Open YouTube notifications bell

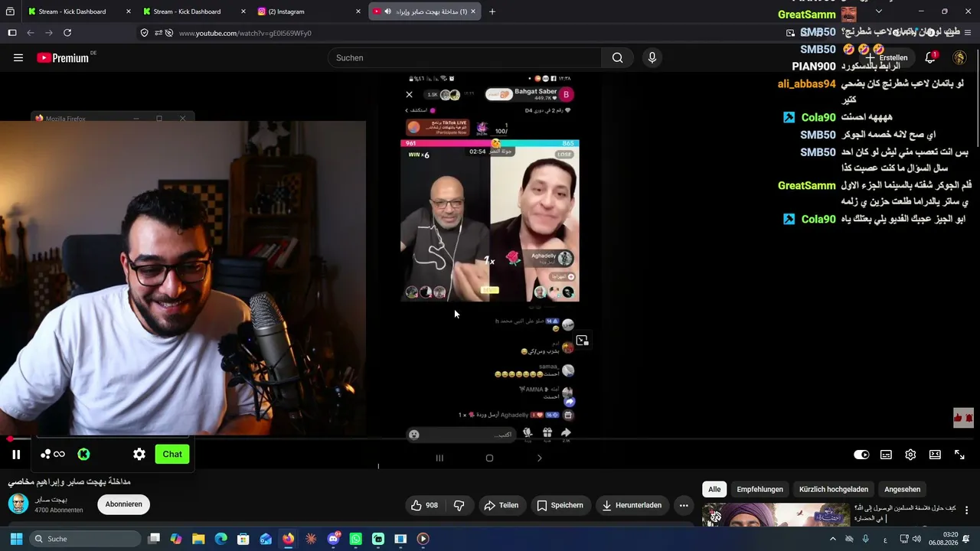click(x=930, y=57)
